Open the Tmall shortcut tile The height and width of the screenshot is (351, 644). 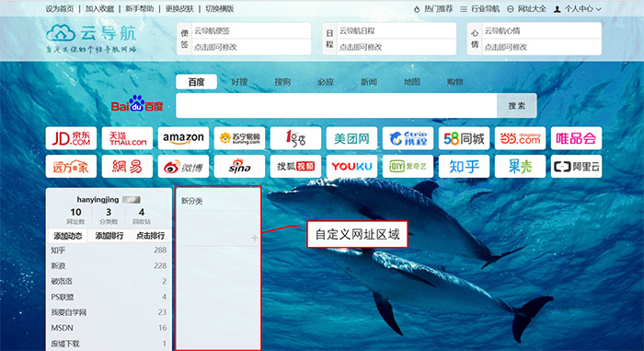pos(127,138)
